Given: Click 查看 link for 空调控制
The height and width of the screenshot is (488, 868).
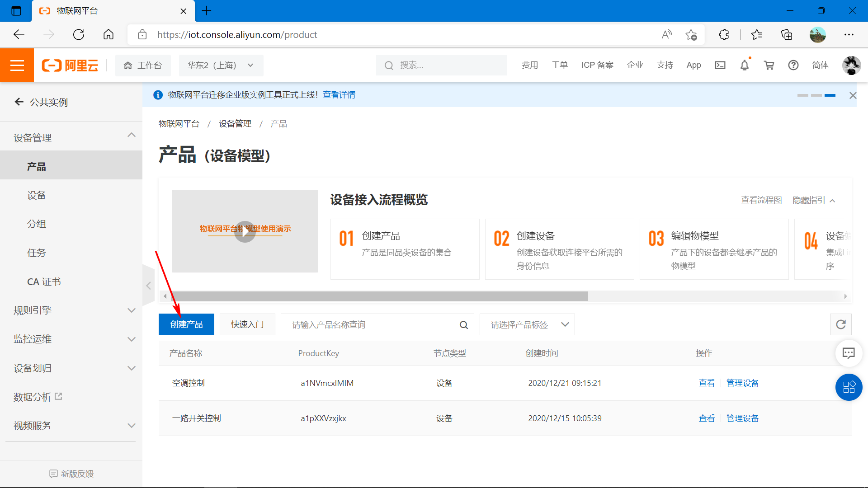Looking at the screenshot, I should click(x=706, y=383).
